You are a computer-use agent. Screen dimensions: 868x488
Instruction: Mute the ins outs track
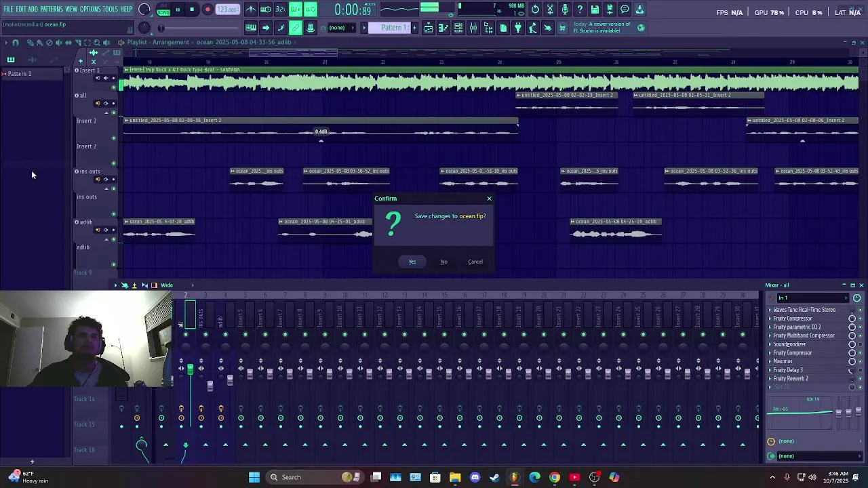113,188
